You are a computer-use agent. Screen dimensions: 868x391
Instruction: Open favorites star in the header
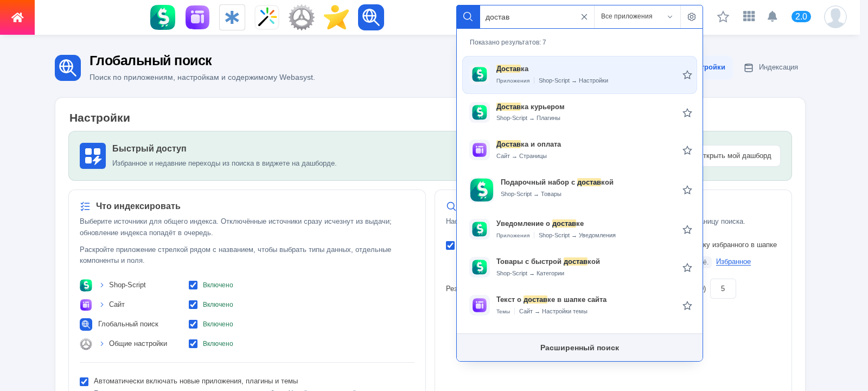point(723,17)
